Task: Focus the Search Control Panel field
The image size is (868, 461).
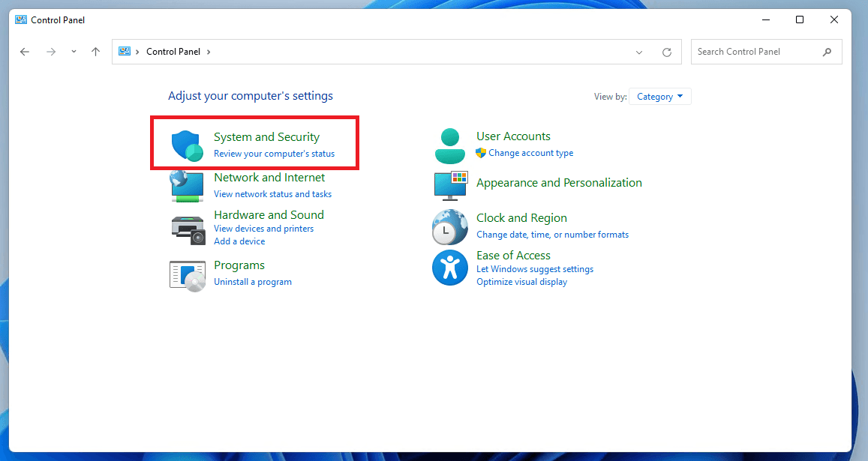Action: [767, 52]
